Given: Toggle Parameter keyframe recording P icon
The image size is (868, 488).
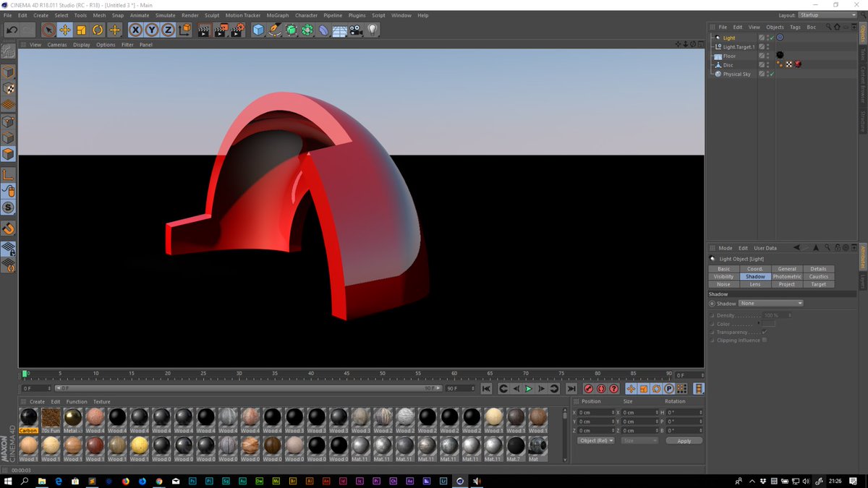Looking at the screenshot, I should coord(669,388).
